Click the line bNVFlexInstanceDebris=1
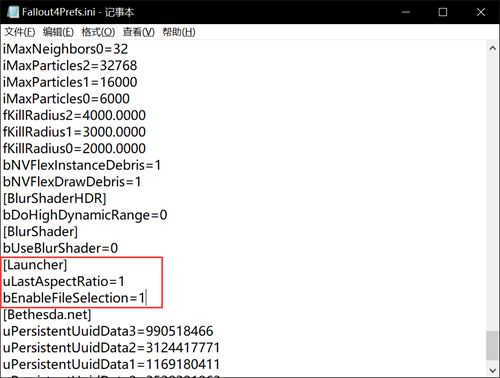500x378 pixels. pyautogui.click(x=82, y=165)
